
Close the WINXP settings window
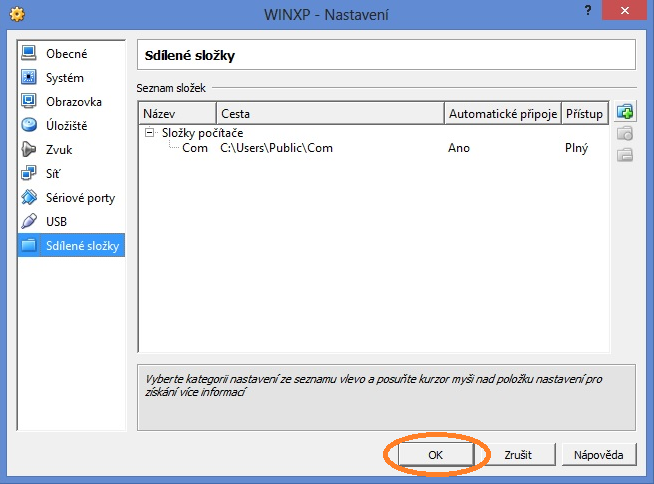tap(624, 10)
